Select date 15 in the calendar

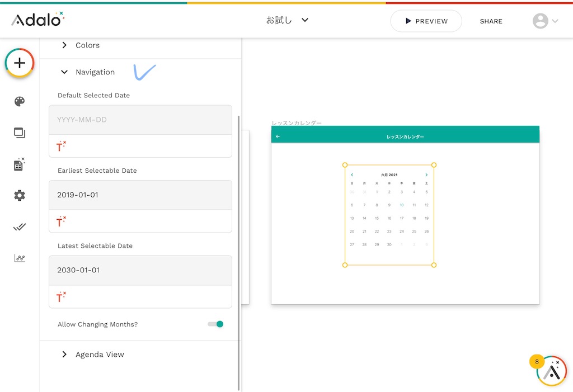tap(377, 218)
